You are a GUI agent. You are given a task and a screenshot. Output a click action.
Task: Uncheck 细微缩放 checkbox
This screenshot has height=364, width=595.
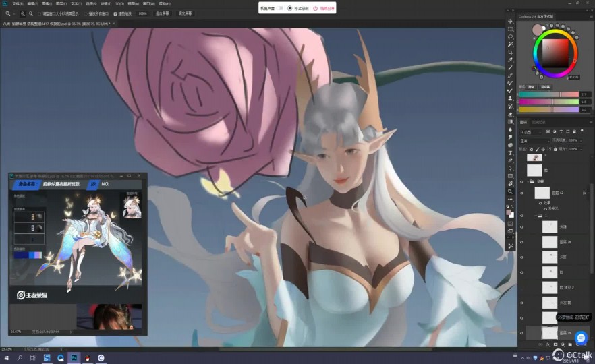point(115,13)
